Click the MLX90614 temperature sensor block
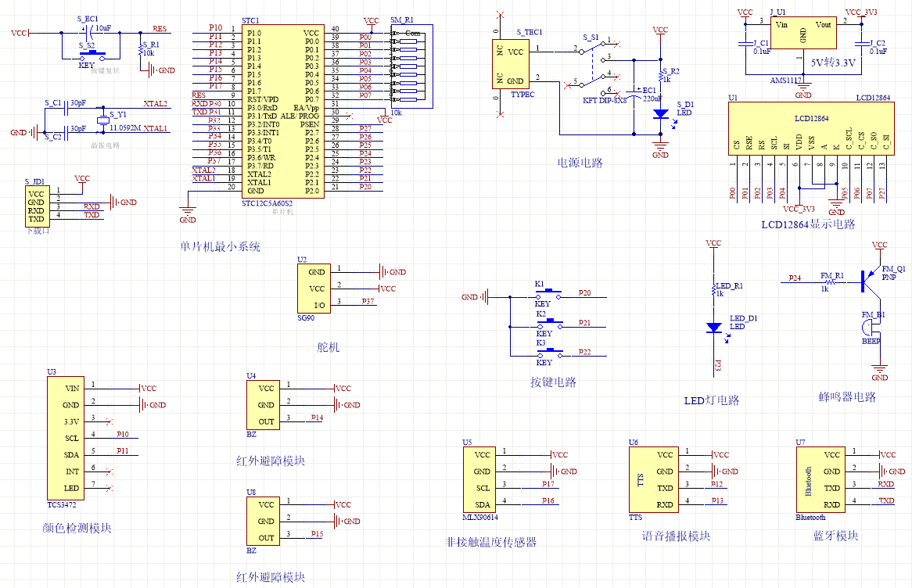912x588 pixels. coord(483,479)
